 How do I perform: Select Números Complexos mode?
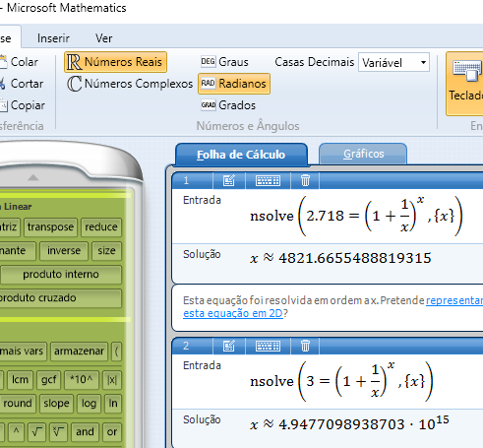[x=130, y=84]
